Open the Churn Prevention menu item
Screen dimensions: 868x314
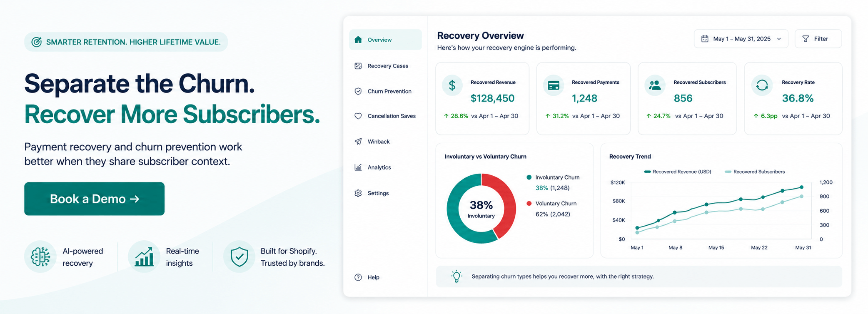point(385,91)
